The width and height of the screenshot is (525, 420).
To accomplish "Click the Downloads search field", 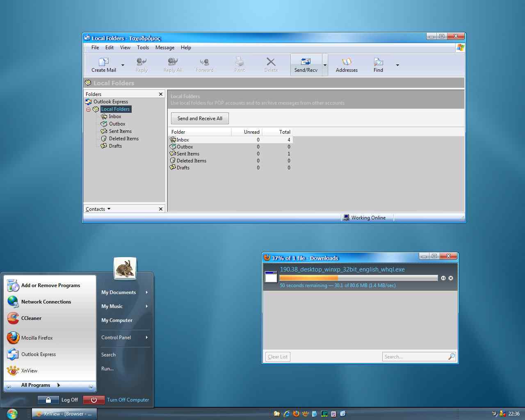I will click(x=415, y=357).
